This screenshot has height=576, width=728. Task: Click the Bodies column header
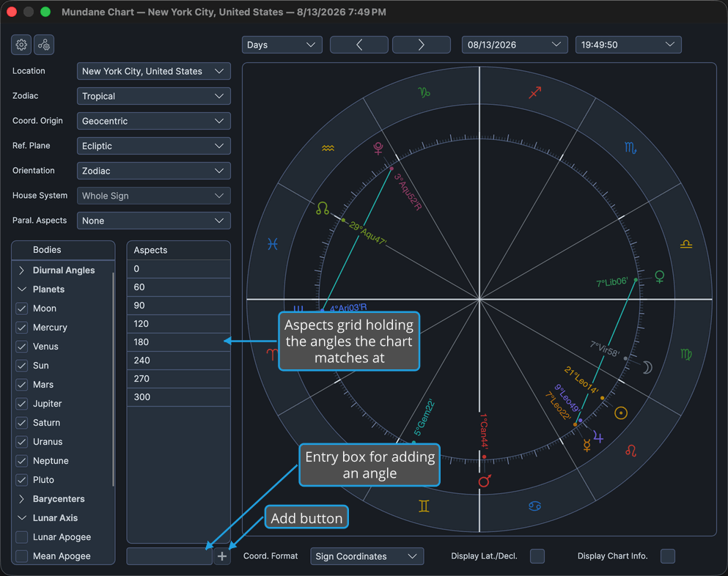(63, 250)
